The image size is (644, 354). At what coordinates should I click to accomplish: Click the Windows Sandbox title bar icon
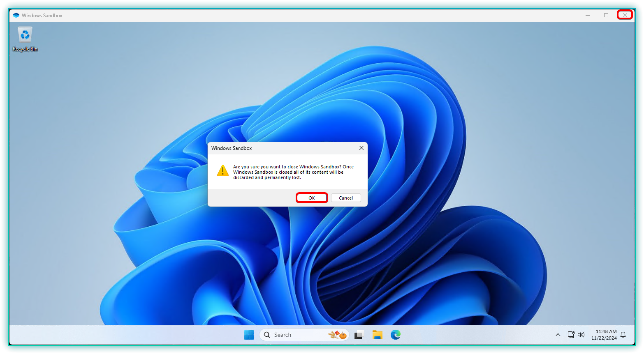click(x=16, y=15)
